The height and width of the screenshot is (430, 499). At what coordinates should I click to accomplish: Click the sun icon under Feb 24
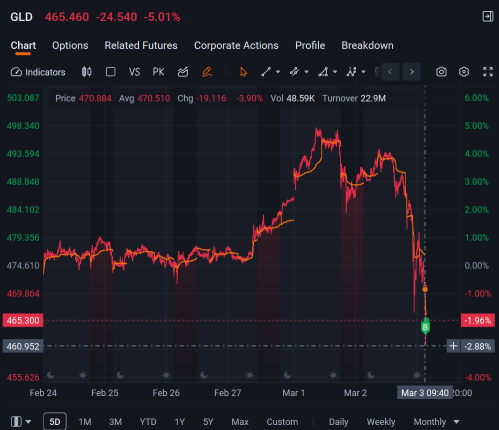point(83,376)
